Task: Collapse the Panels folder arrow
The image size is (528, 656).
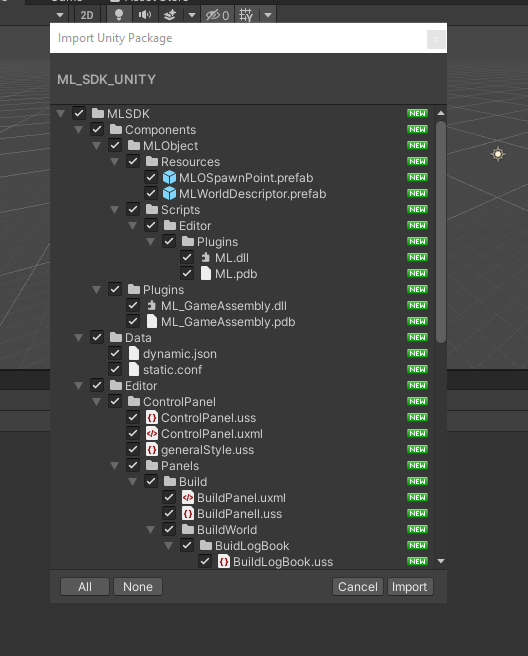Action: tap(114, 466)
